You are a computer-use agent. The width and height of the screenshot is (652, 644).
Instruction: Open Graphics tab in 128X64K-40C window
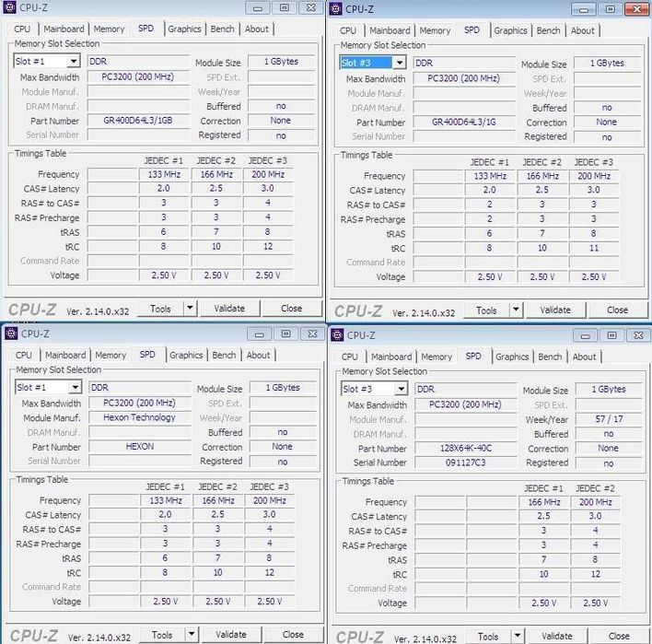(512, 357)
